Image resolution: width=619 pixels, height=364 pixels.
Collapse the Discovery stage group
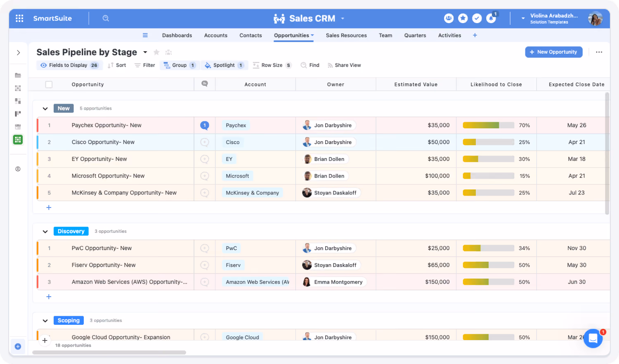pos(45,232)
